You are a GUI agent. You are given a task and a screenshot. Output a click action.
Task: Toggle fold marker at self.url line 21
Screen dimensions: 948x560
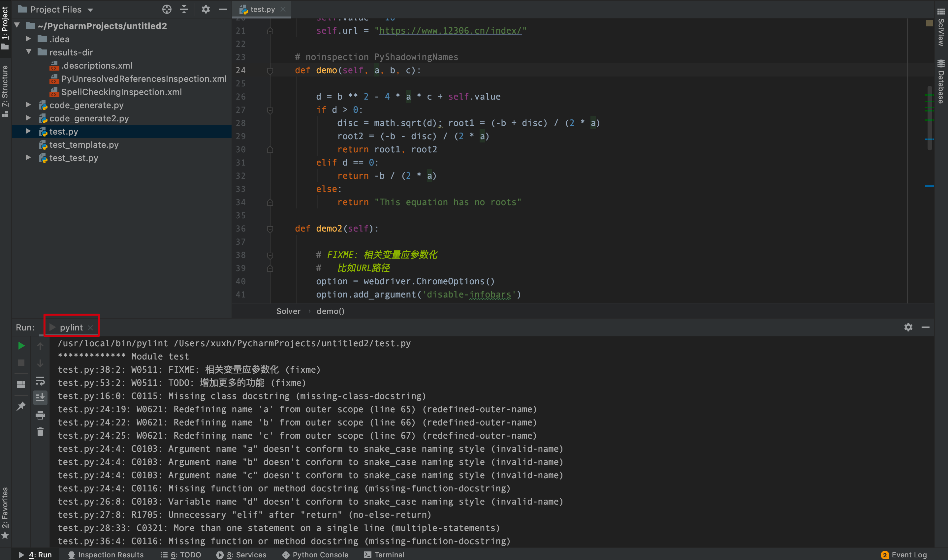(x=270, y=31)
